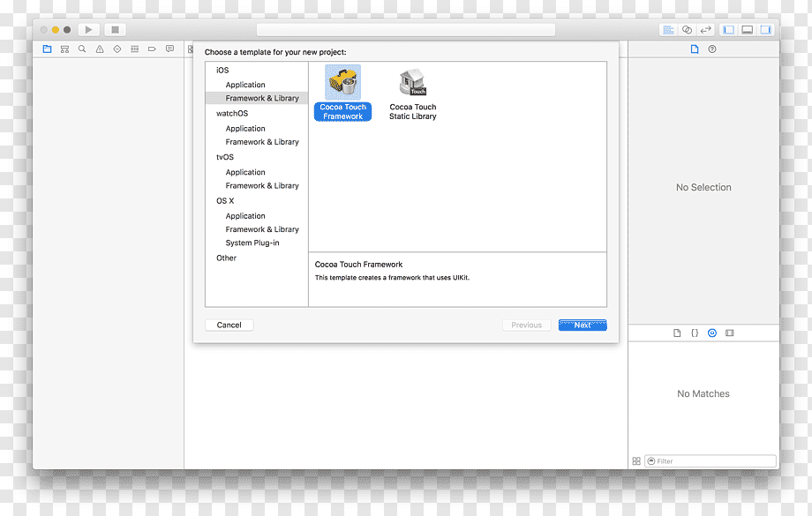Show the Issue navigator warning icon
The image size is (812, 516).
point(100,49)
